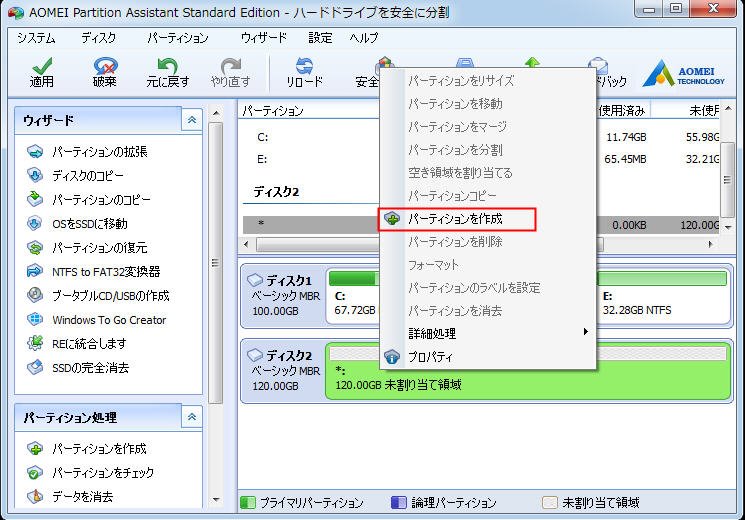Open the システム menu
This screenshot has height=520, width=745.
37,38
